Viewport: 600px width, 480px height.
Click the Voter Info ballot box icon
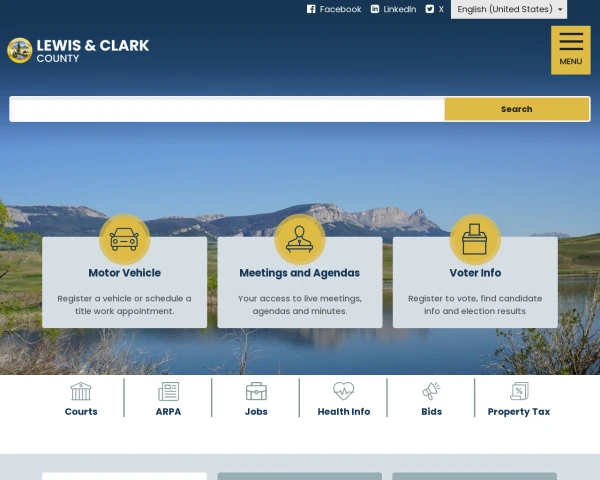tap(475, 239)
